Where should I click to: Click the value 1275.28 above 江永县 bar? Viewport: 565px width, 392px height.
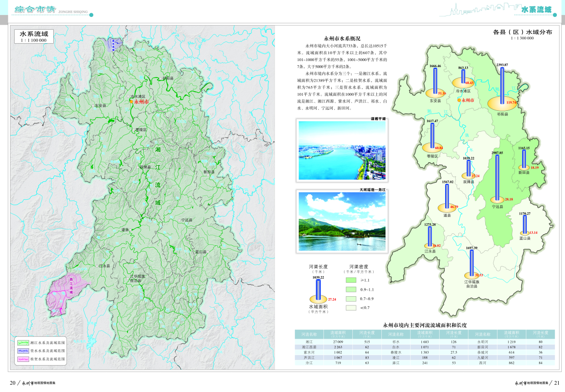430,225
